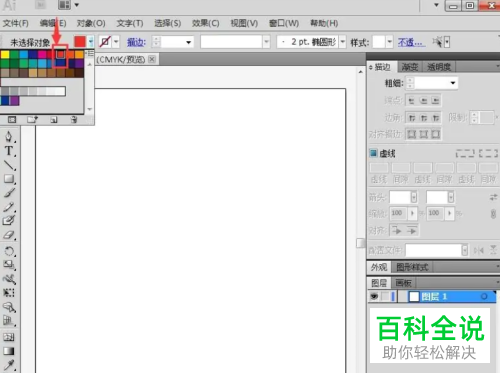Select first cap style button in 端点 row
Screen dimensions: 500x373
[412, 100]
